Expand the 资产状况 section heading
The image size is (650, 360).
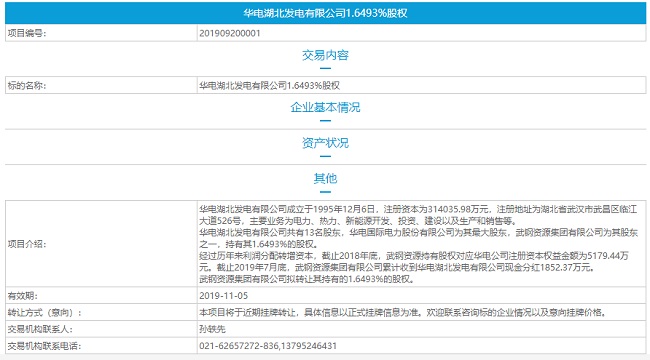(x=325, y=143)
